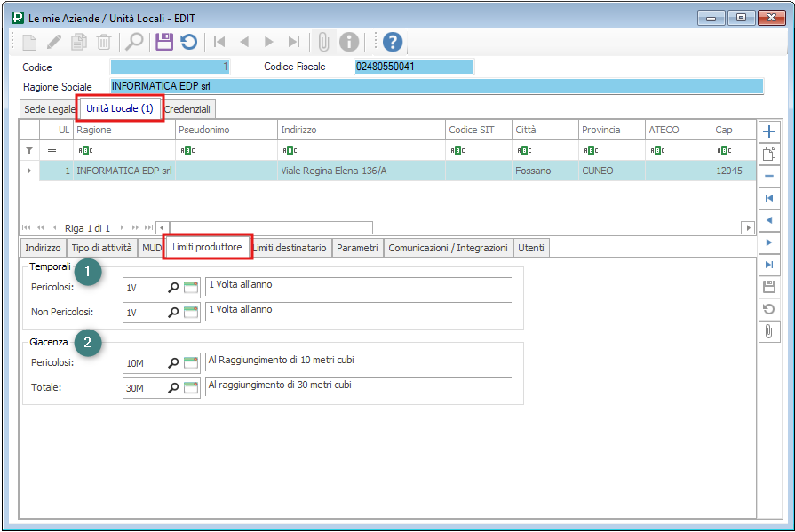Open card icon beside Non Pericolosi field

(191, 313)
